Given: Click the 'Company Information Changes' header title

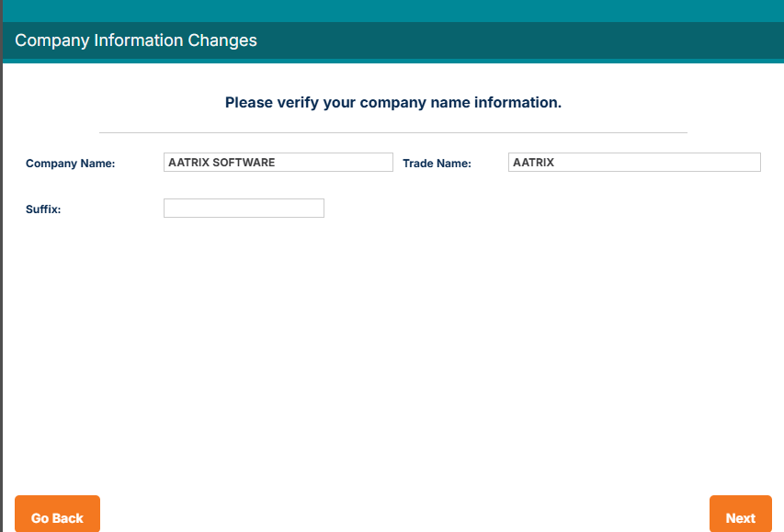Looking at the screenshot, I should pos(136,40).
